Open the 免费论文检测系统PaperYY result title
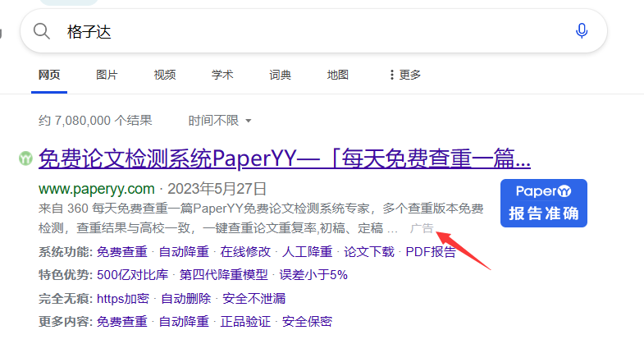Image resolution: width=644 pixels, height=344 pixels. [x=284, y=157]
